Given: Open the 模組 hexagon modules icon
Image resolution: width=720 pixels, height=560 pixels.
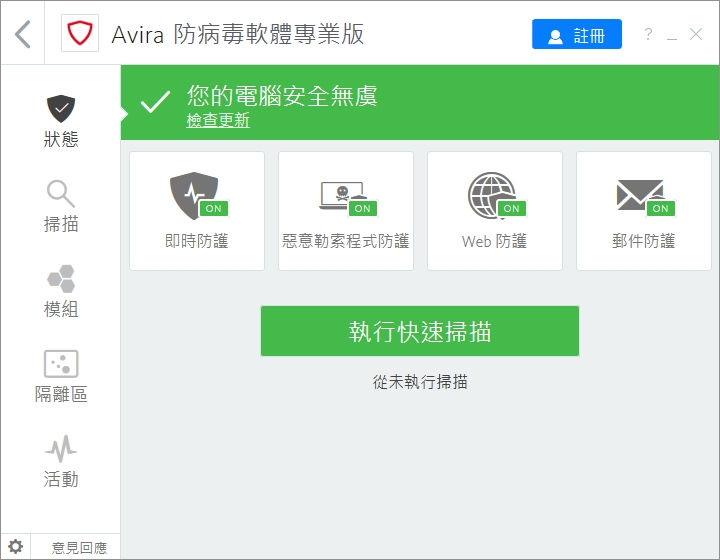Looking at the screenshot, I should 61,278.
